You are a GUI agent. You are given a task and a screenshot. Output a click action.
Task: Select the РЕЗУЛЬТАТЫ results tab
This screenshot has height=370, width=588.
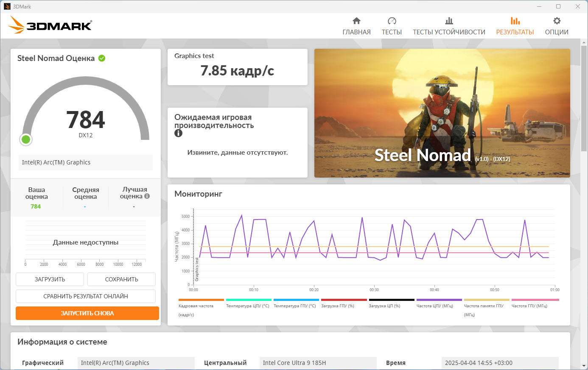click(x=515, y=26)
